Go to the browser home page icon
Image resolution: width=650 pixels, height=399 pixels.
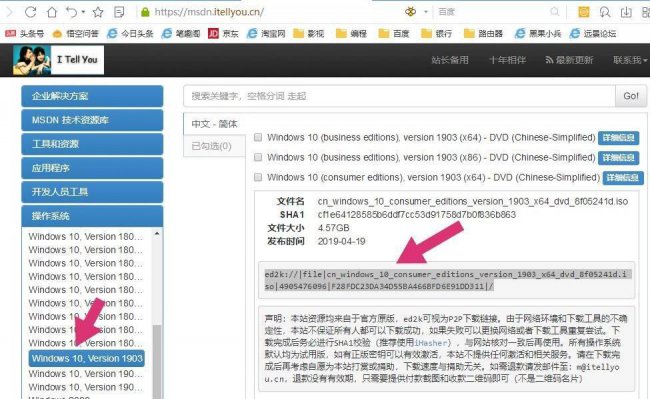tap(52, 12)
